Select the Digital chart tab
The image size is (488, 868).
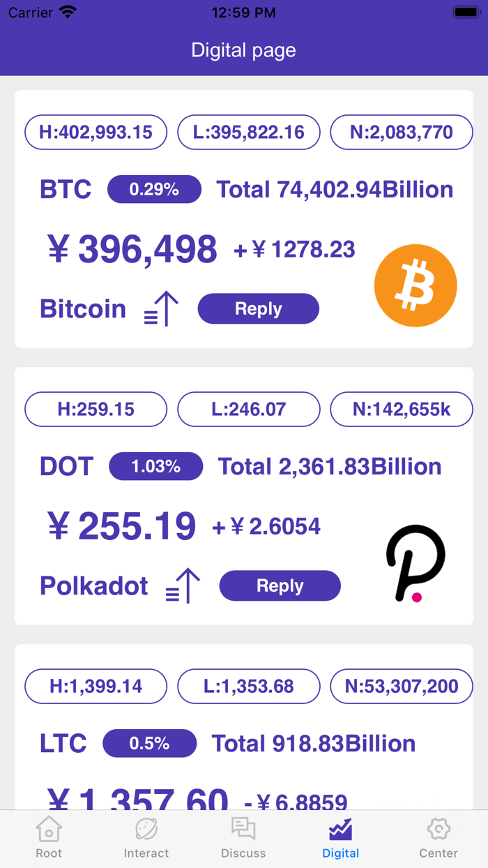pyautogui.click(x=341, y=838)
